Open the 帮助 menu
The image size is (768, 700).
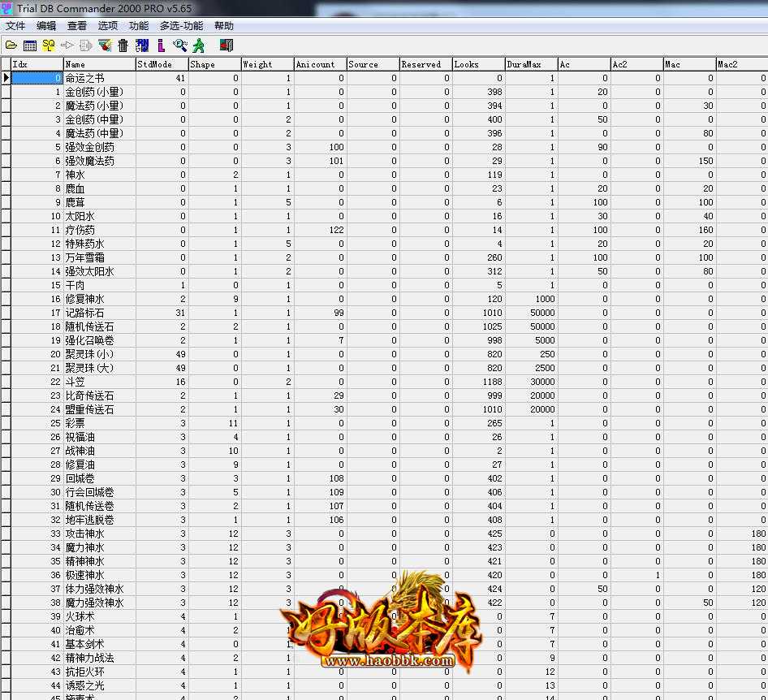(x=224, y=26)
